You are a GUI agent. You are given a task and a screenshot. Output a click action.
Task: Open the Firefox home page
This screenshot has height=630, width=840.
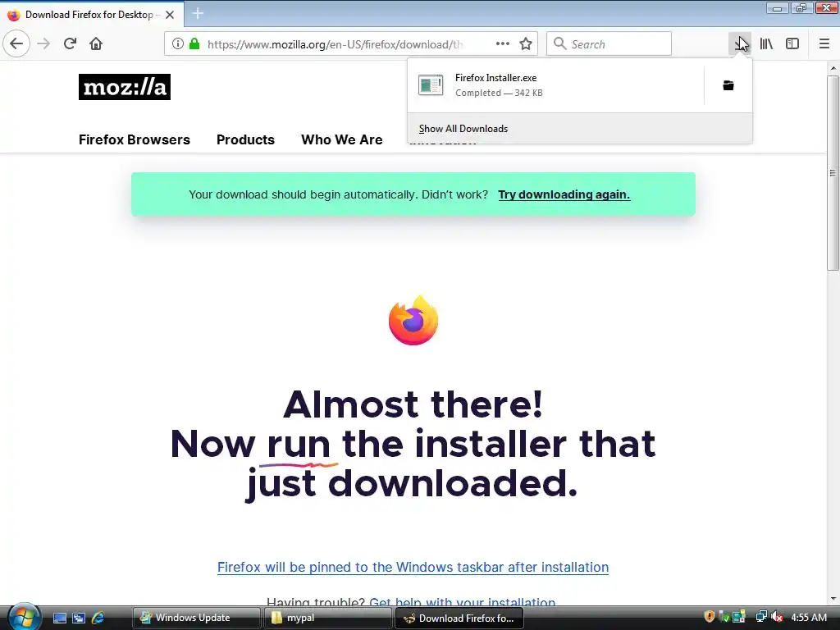click(x=96, y=43)
